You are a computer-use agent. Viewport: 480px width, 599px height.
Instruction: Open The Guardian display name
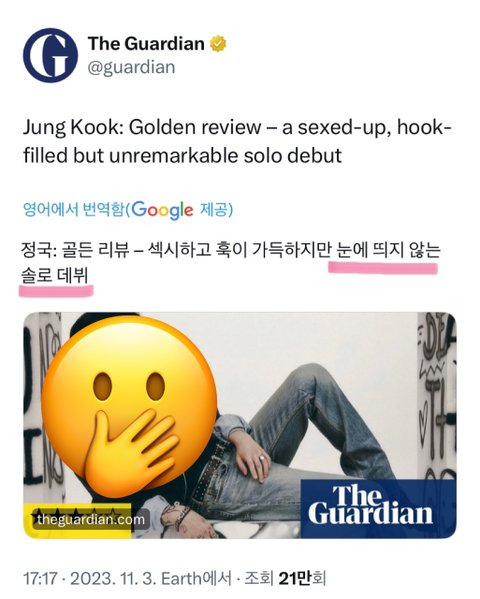[146, 44]
